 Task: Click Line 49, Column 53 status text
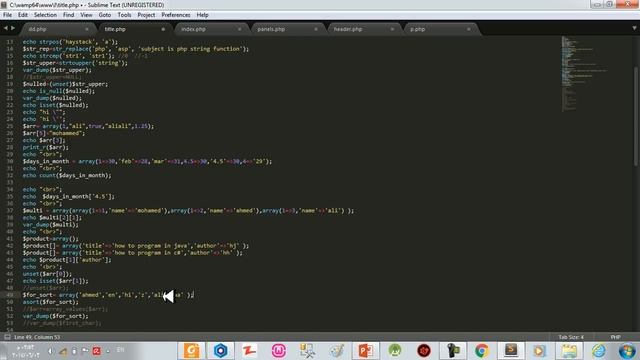click(37, 337)
